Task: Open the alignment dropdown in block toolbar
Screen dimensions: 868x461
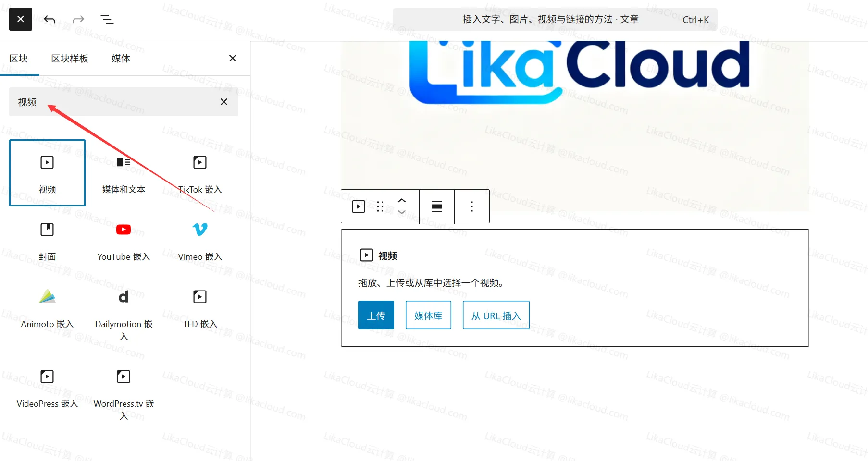Action: (436, 206)
